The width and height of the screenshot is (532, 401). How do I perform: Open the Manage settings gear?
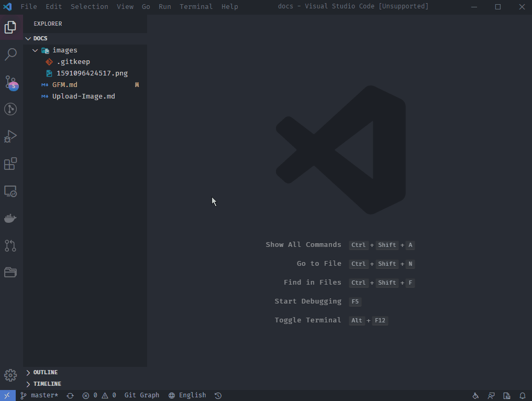(x=10, y=375)
